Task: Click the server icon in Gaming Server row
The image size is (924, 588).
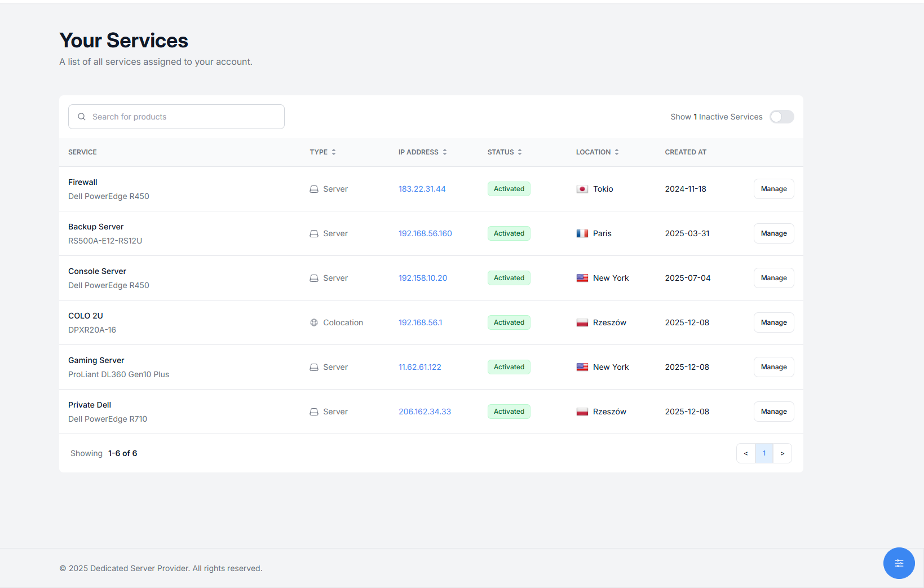Action: 314,367
